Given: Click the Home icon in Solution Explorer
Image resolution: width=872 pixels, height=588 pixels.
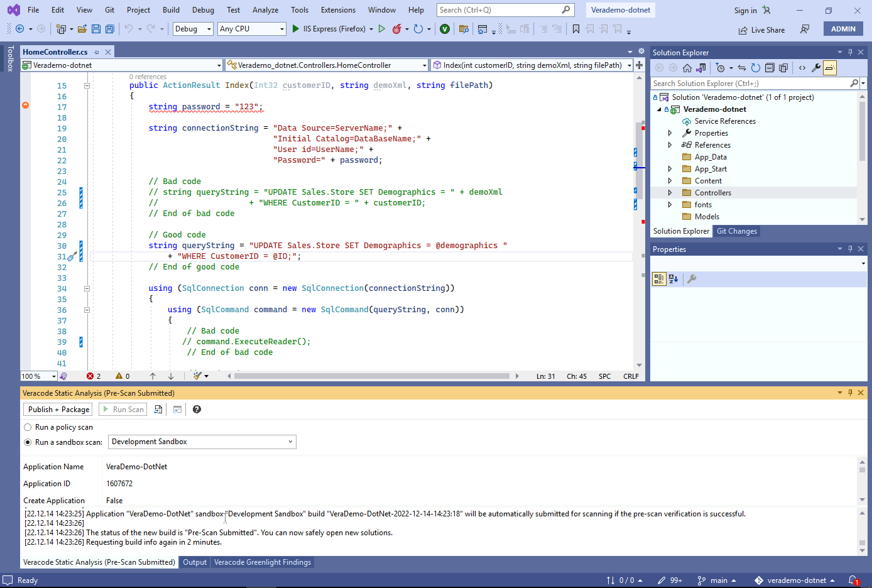Looking at the screenshot, I should click(687, 68).
